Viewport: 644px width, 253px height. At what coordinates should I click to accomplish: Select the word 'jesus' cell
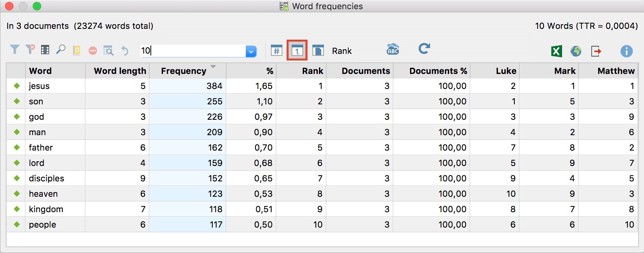(55, 86)
